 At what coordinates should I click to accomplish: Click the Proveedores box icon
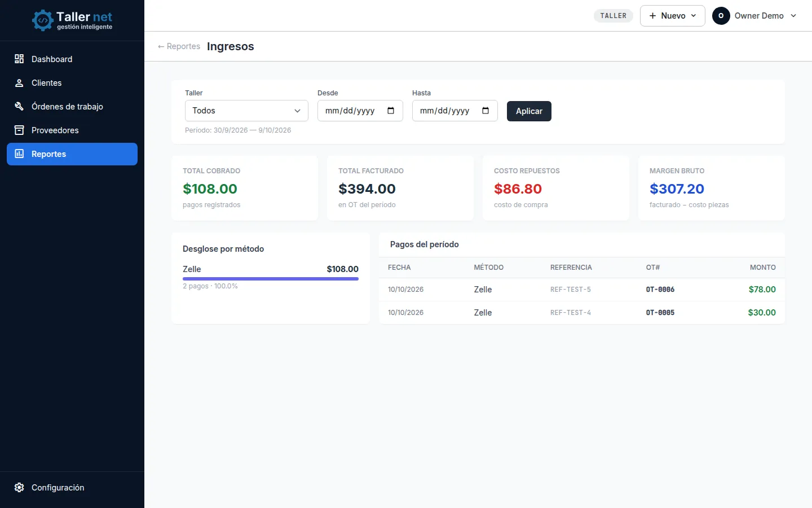[19, 130]
